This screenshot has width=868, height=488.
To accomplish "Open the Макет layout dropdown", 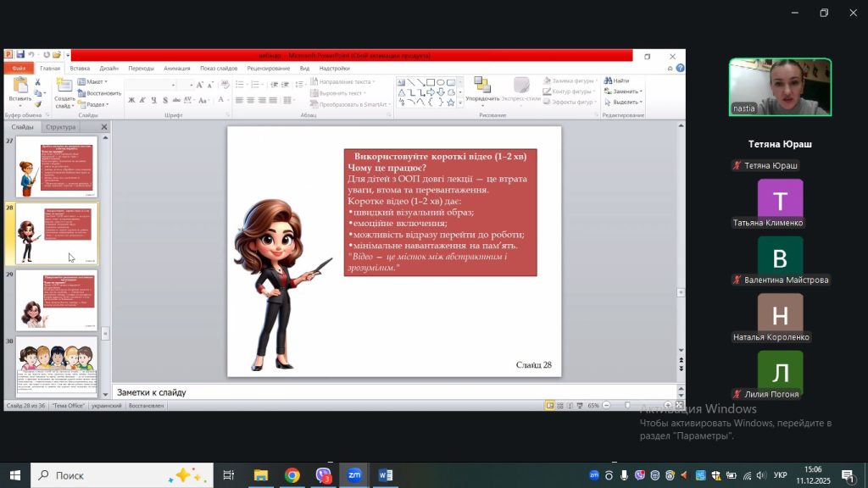I will (x=94, y=82).
